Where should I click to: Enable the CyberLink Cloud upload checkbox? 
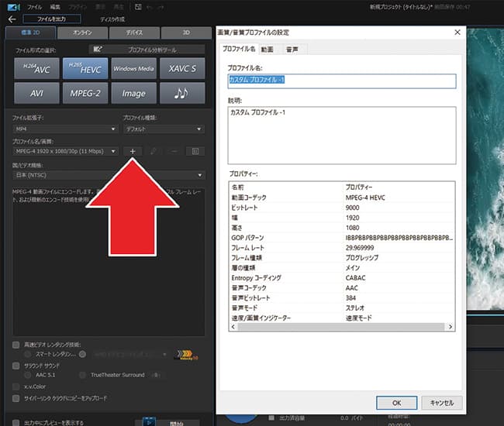coord(16,398)
